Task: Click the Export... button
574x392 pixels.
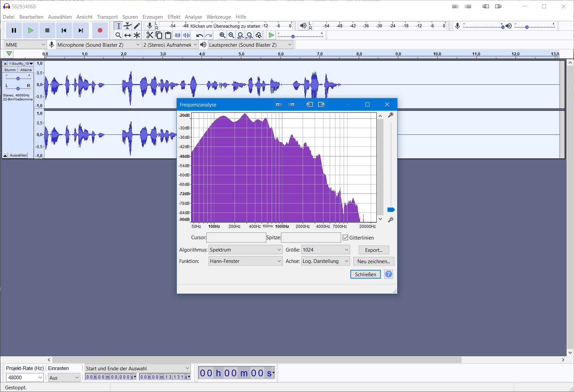Action: point(374,250)
